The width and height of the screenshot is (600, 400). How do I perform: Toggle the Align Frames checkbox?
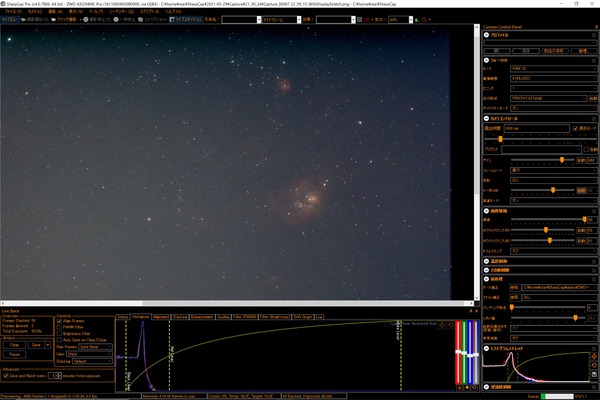tap(58, 321)
